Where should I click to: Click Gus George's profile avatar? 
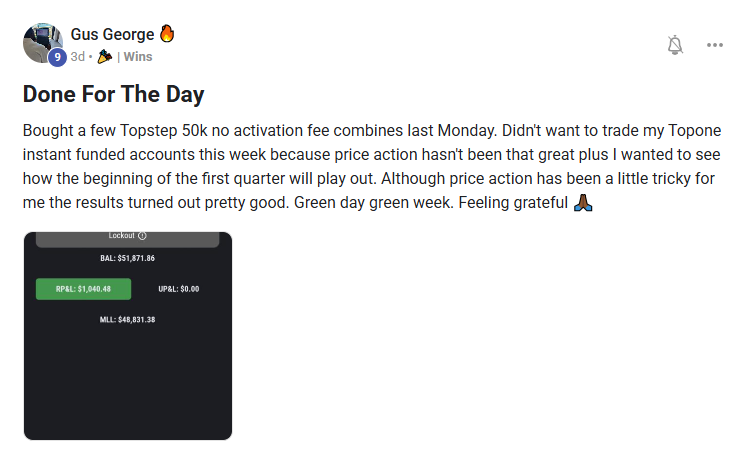(x=42, y=42)
